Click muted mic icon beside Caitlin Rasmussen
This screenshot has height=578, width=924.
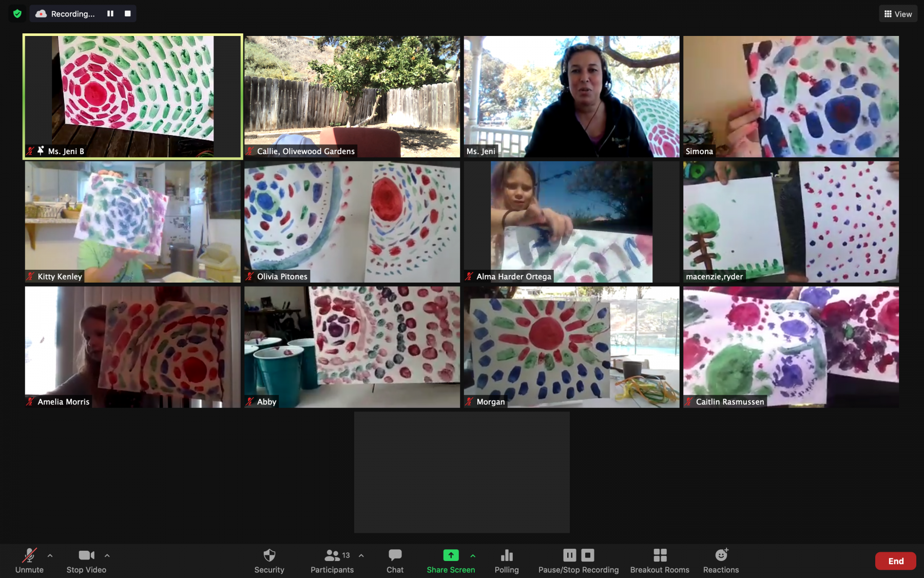coord(689,402)
